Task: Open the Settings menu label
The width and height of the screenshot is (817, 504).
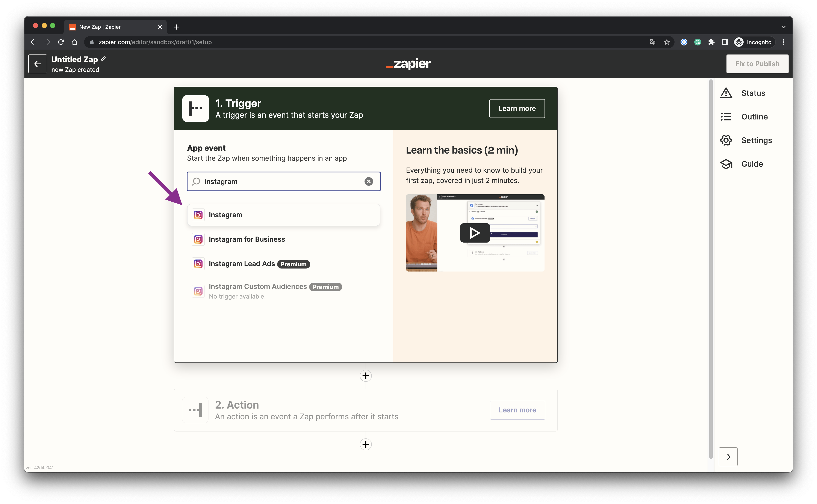Action: 756,140
